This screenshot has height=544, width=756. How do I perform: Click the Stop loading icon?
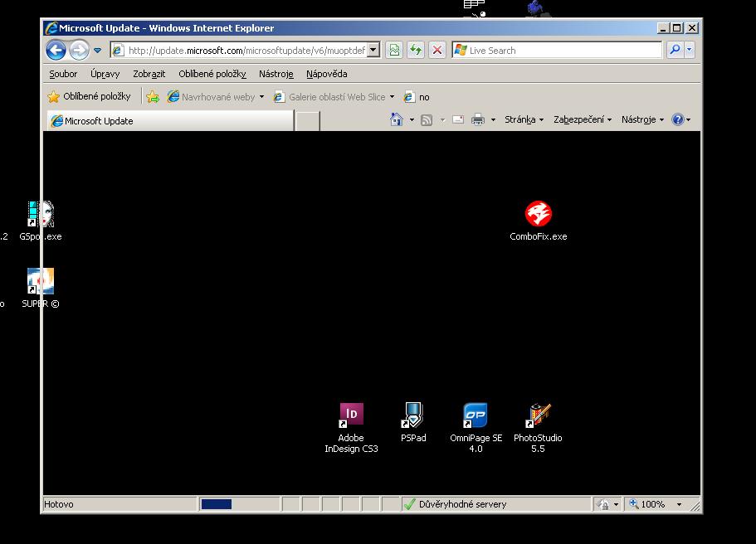[437, 51]
